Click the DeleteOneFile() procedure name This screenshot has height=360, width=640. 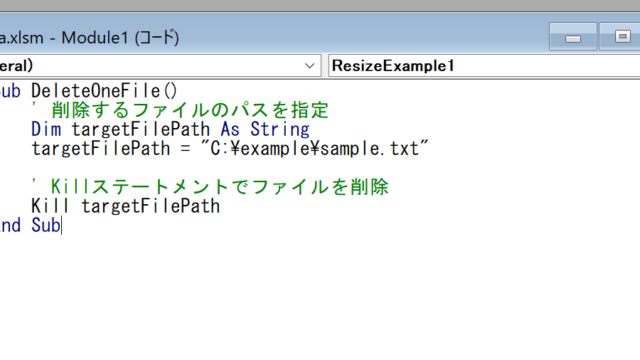click(x=104, y=91)
